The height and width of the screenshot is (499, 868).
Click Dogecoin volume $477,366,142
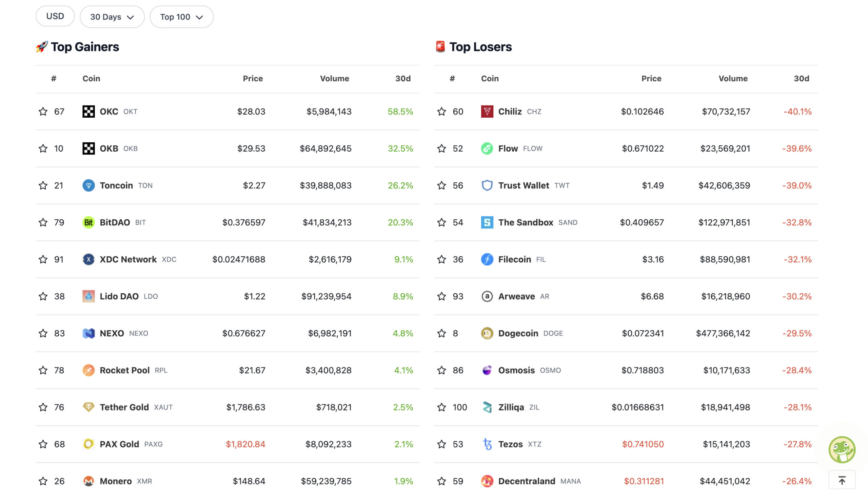(723, 334)
